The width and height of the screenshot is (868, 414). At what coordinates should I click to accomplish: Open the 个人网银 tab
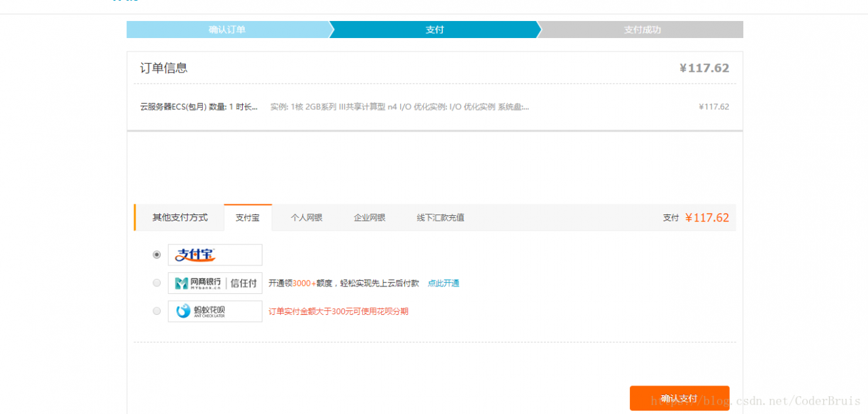[307, 218]
